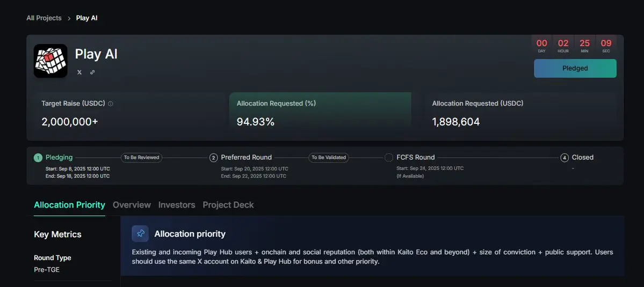644x287 pixels.
Task: Switch to the Overview tab
Action: click(132, 205)
